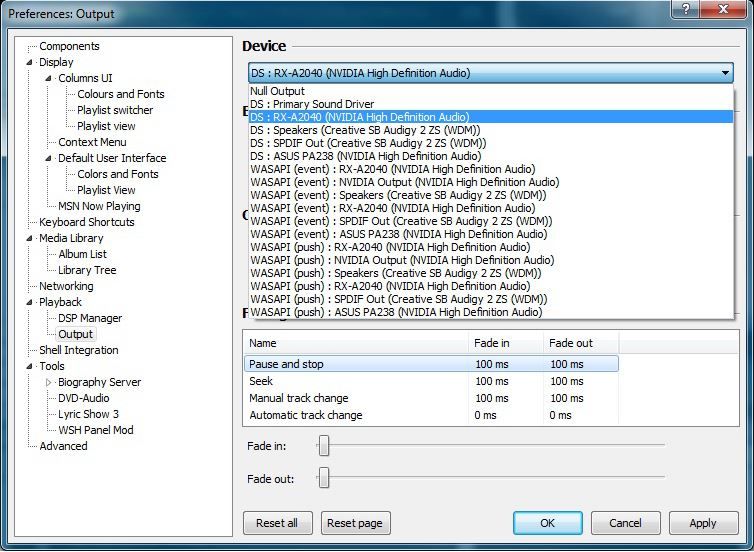Open the DSP Manager page
754x552 pixels.
(x=90, y=318)
